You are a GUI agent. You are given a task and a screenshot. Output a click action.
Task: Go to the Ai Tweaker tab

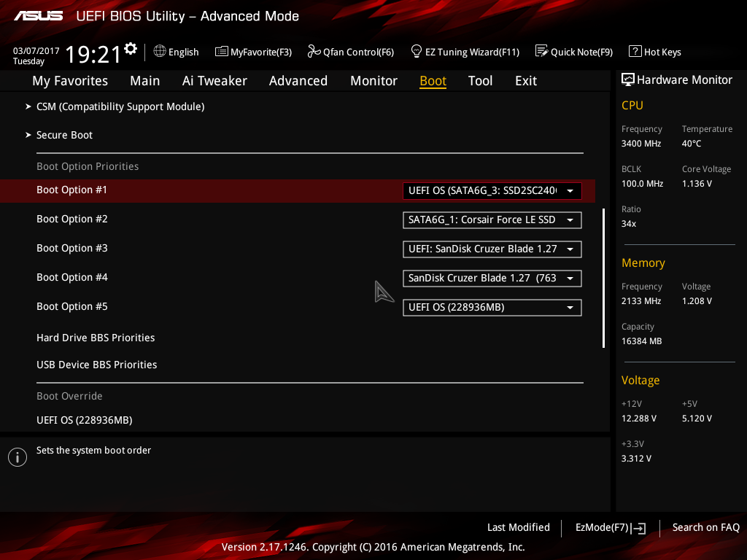click(214, 81)
